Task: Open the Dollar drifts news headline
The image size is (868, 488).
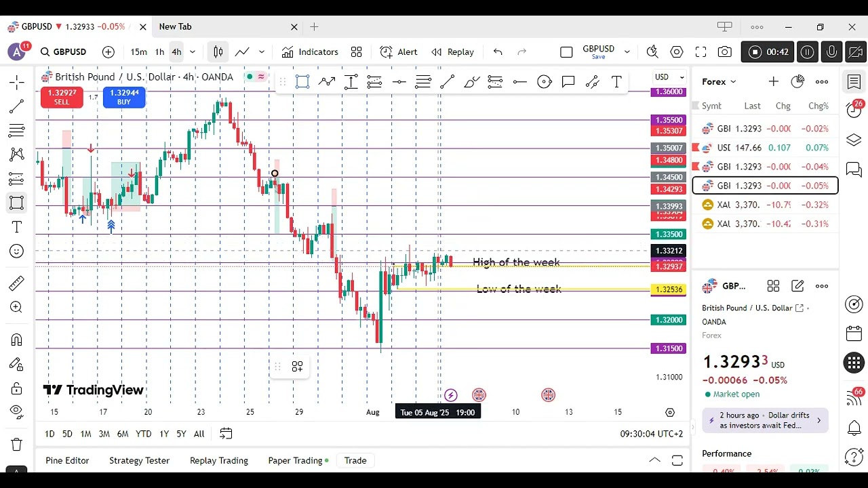Action: tap(765, 420)
